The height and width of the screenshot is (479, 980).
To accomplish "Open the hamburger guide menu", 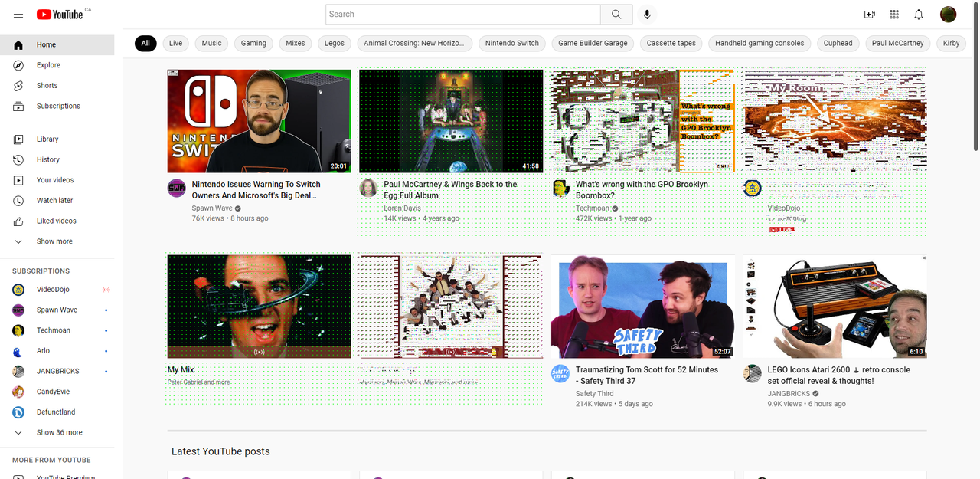I will pyautogui.click(x=18, y=15).
